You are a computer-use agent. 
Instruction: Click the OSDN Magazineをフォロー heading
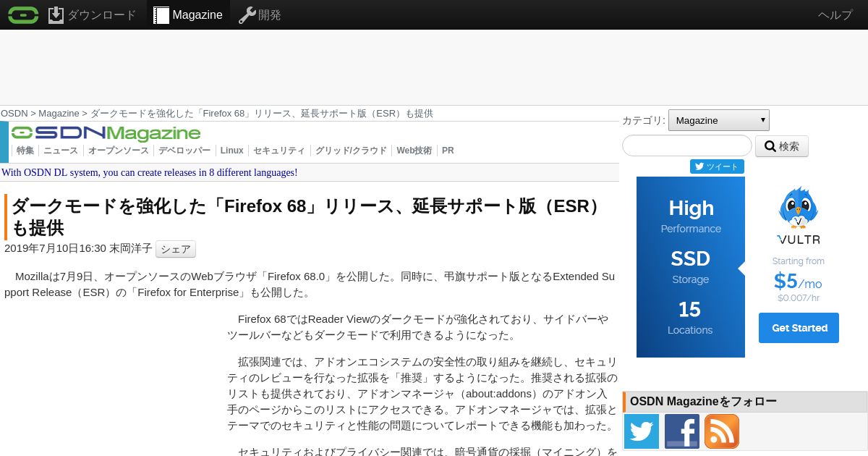703,402
